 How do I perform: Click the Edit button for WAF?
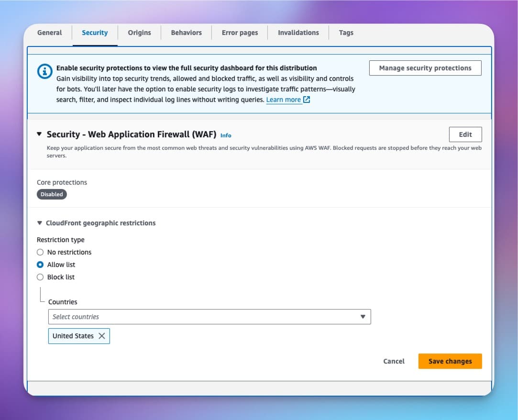pos(465,134)
